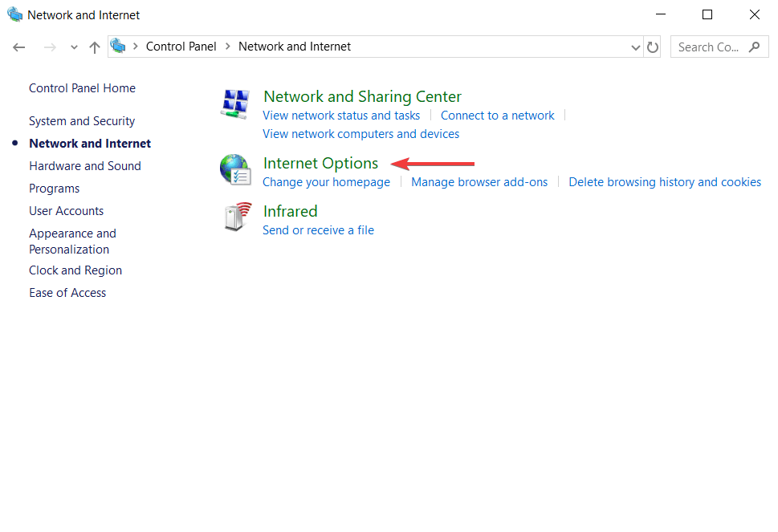Select Network and Internet in sidebar
Image resolution: width=778 pixels, height=532 pixels.
[90, 144]
